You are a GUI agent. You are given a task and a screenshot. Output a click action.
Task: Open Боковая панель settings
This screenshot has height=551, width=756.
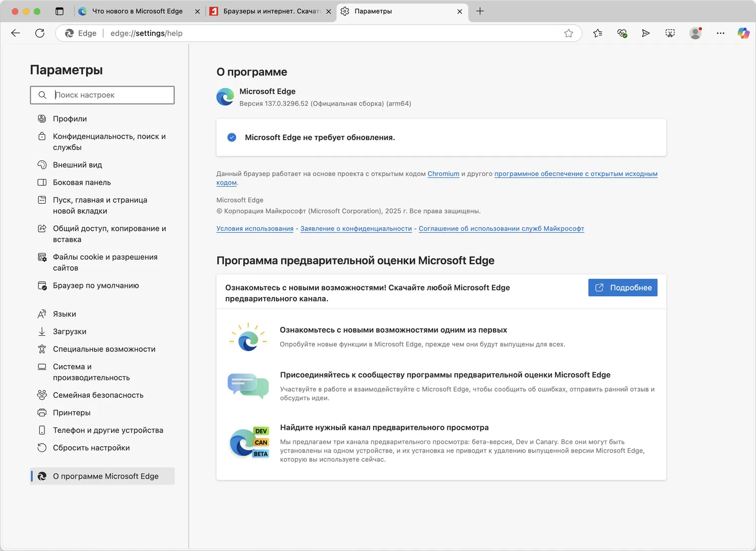coord(102,182)
